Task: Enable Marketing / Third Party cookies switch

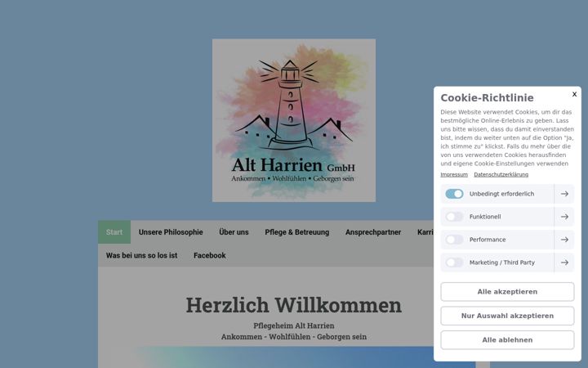Action: (454, 263)
